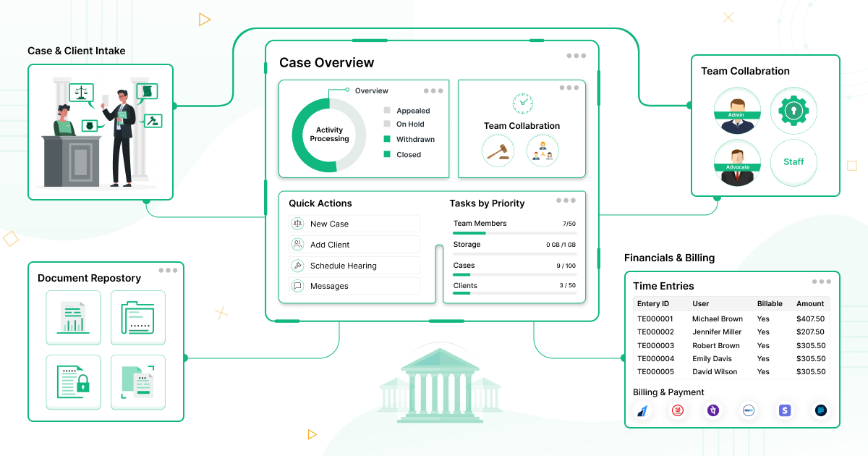Click the Entery ID column header
The width and height of the screenshot is (868, 456).
[653, 304]
